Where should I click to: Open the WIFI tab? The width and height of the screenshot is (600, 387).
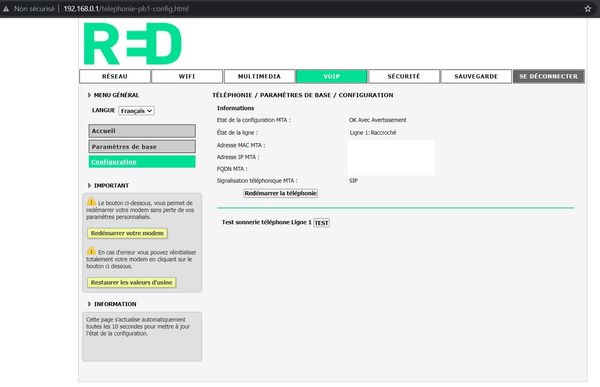coord(187,76)
